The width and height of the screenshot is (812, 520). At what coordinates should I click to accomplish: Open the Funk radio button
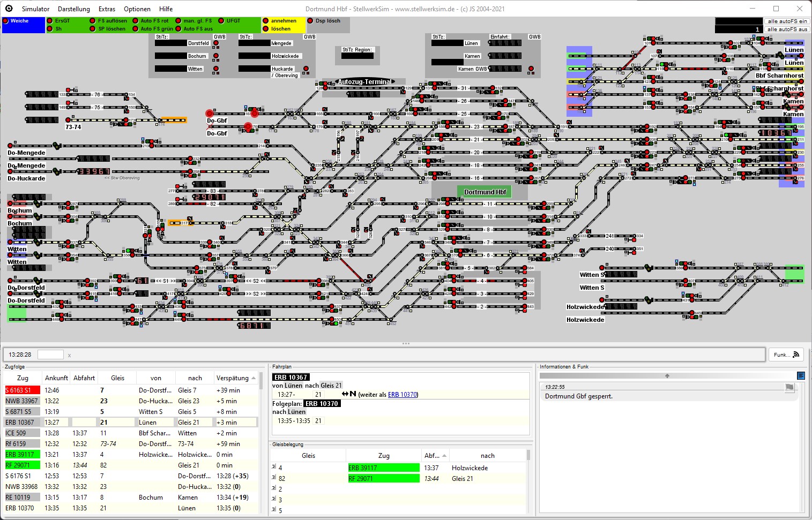(786, 355)
